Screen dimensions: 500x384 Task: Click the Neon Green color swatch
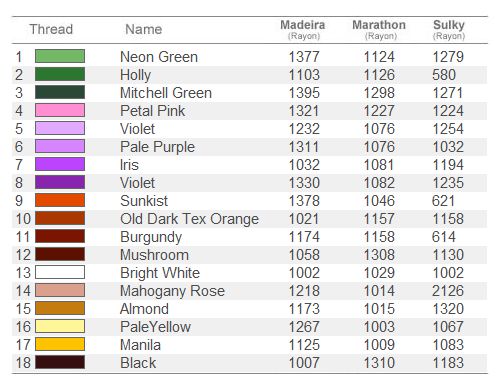[x=60, y=56]
